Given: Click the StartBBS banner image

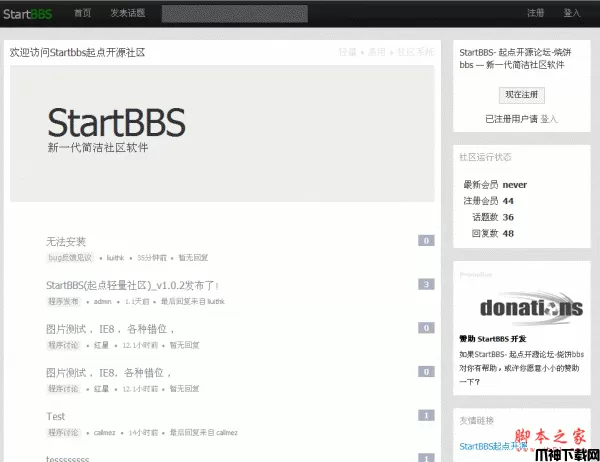Looking at the screenshot, I should [x=222, y=133].
